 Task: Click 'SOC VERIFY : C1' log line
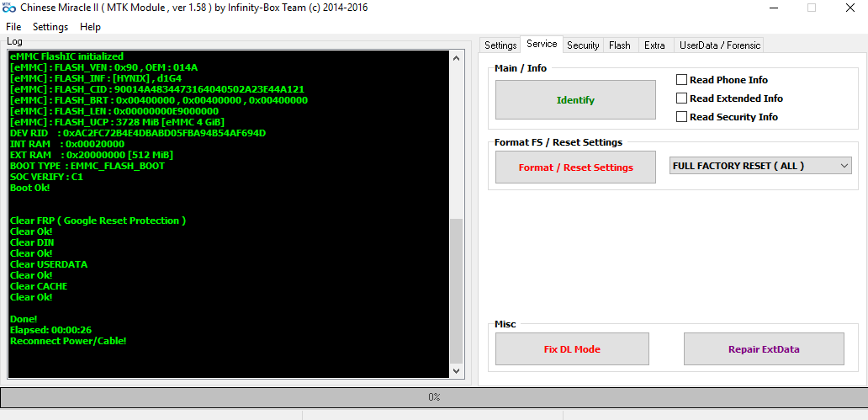46,177
